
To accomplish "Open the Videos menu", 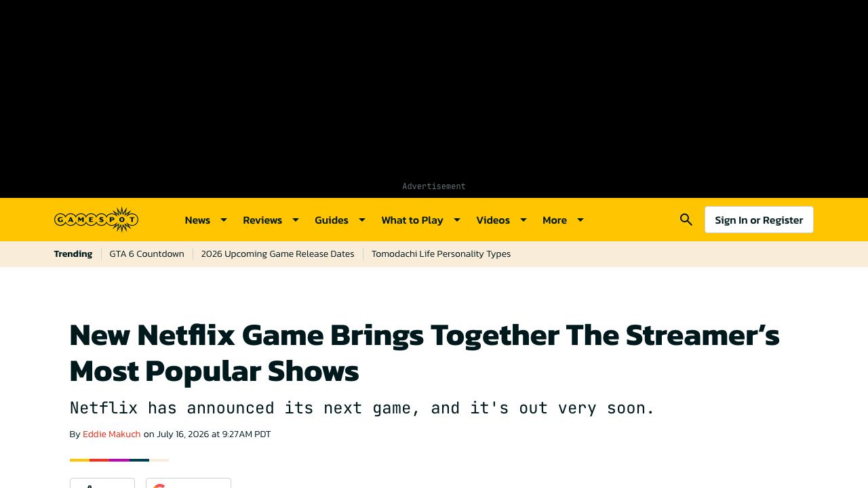I will [493, 220].
